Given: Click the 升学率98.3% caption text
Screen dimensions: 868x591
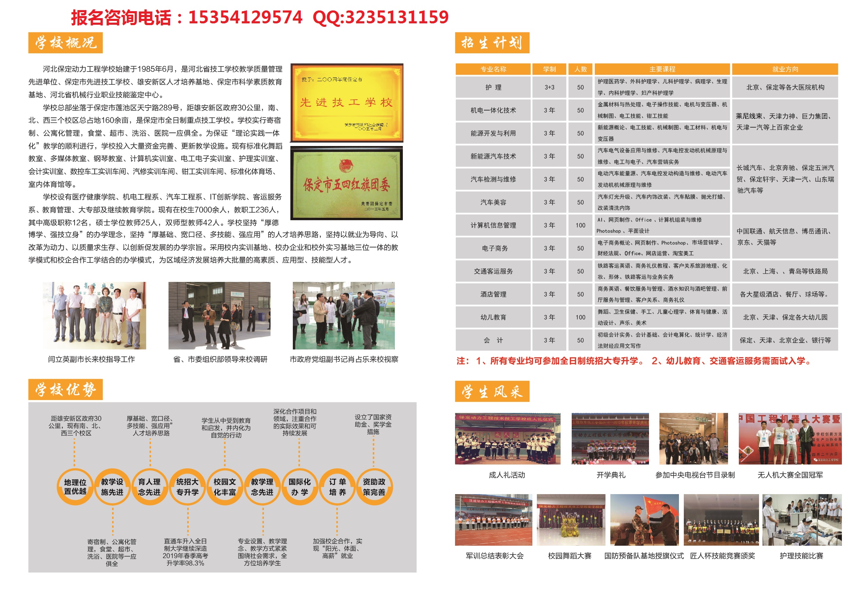Looking at the screenshot, I should 185,563.
